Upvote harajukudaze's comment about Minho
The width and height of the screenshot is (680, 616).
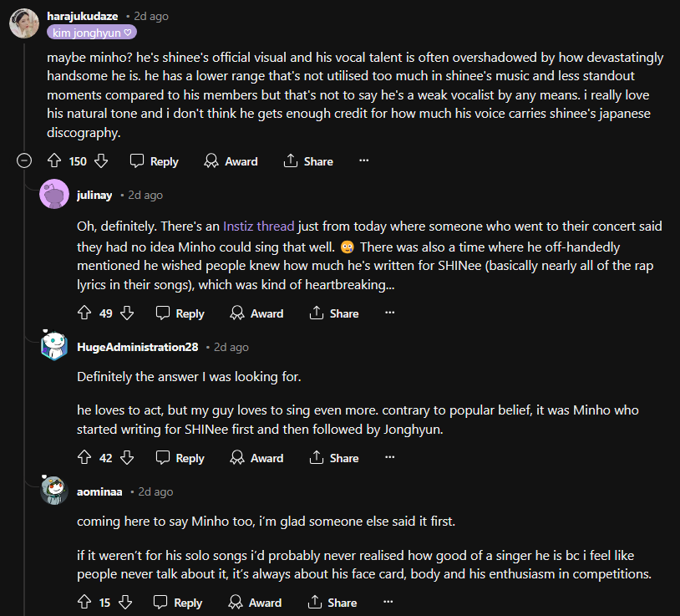tap(54, 161)
